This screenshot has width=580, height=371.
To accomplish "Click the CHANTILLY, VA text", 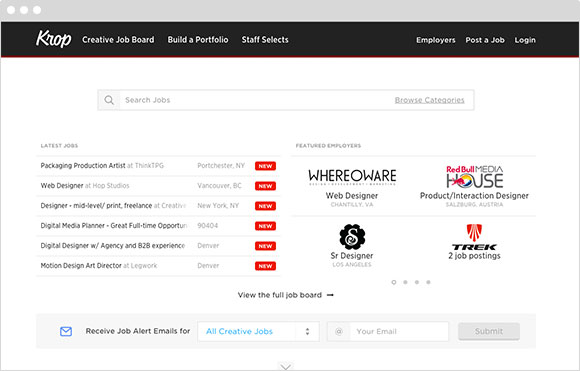I will (352, 205).
